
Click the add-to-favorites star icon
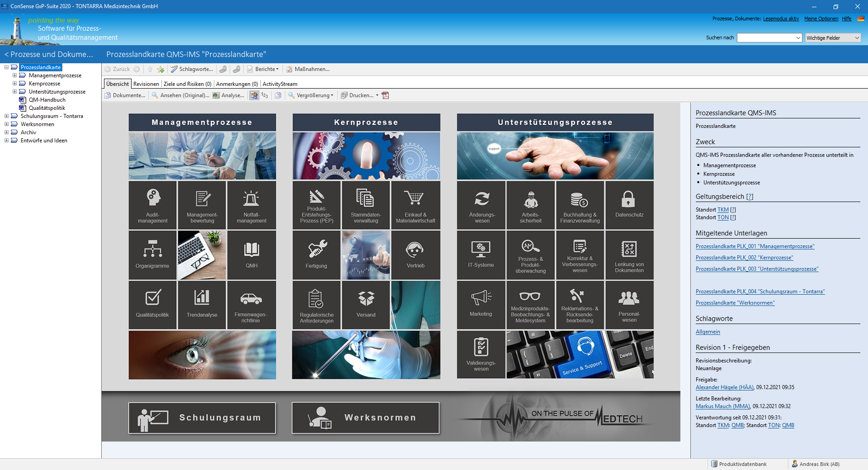click(160, 69)
